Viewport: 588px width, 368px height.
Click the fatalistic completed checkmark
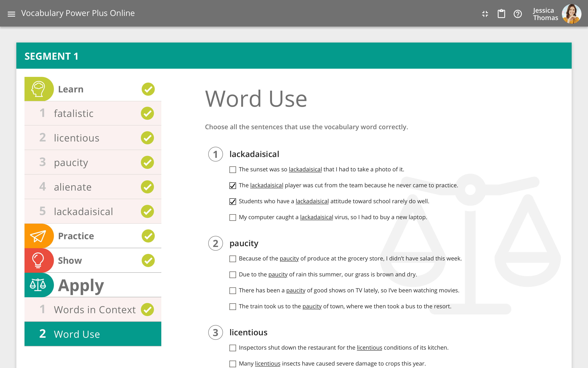pyautogui.click(x=147, y=113)
